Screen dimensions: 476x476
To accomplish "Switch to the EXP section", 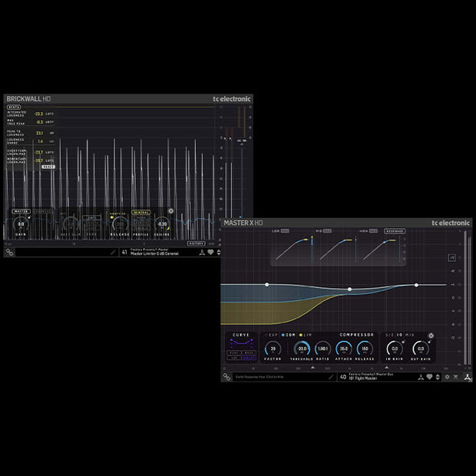I will tap(271, 335).
